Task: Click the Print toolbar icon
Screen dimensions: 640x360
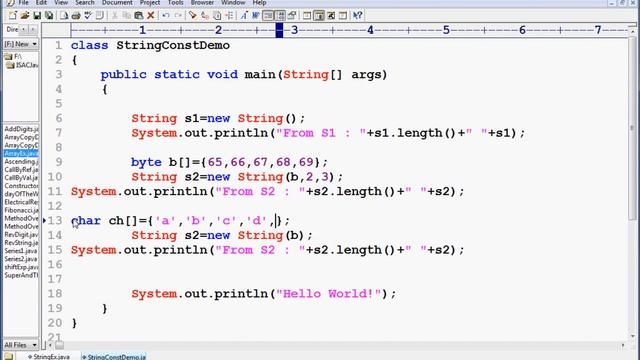Action: pyautogui.click(x=76, y=16)
